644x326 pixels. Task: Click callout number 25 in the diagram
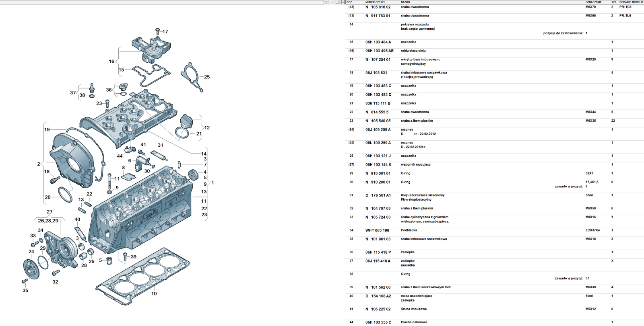pos(207,77)
